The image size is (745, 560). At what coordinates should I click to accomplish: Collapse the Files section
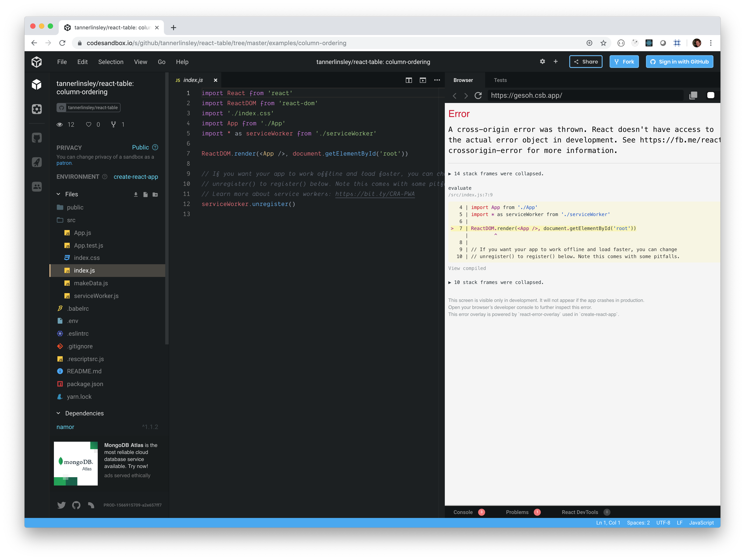coord(59,194)
